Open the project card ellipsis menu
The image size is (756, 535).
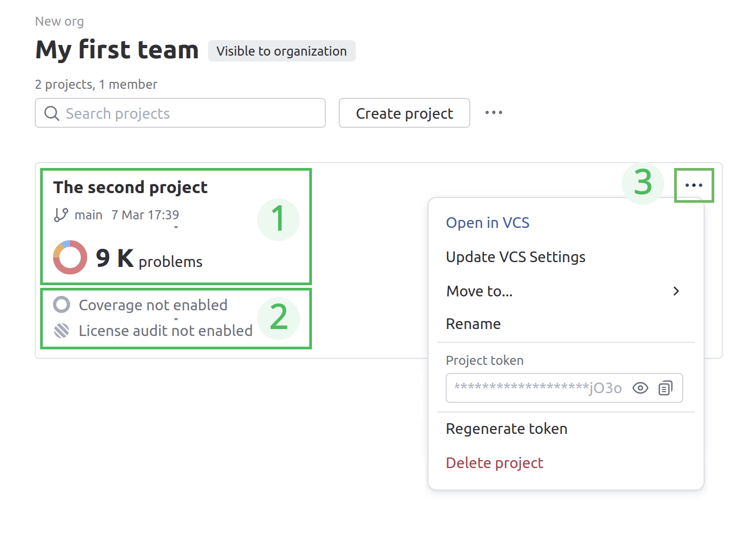click(x=694, y=185)
